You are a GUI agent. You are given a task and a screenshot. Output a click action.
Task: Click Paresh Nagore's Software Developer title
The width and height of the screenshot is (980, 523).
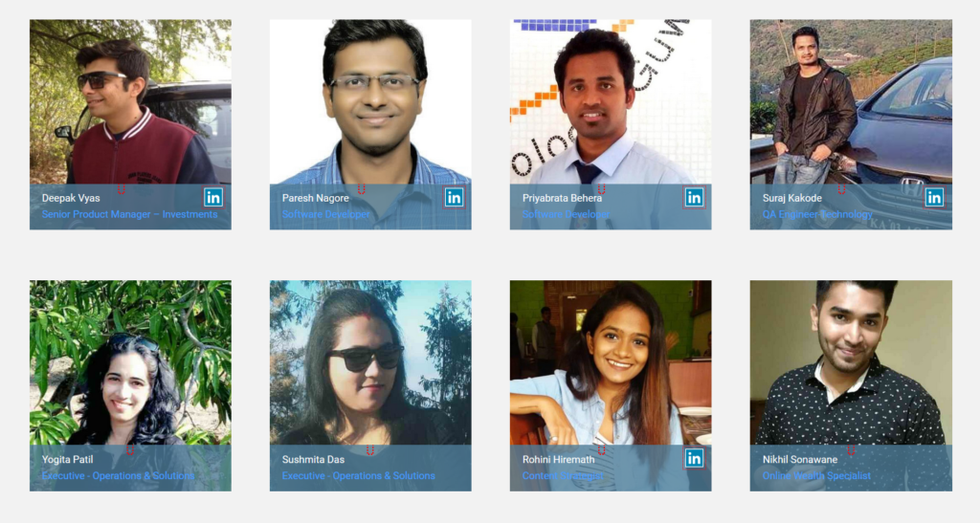coord(325,214)
